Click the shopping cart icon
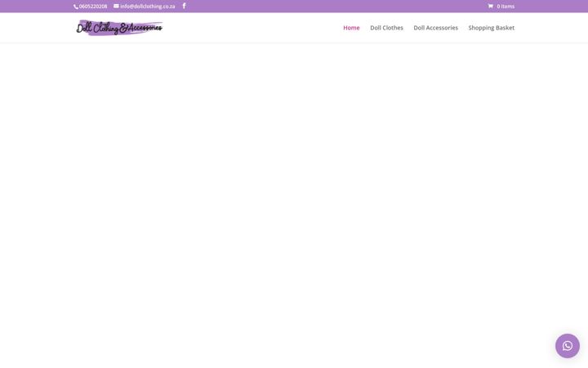Image resolution: width=588 pixels, height=368 pixels. tap(491, 6)
